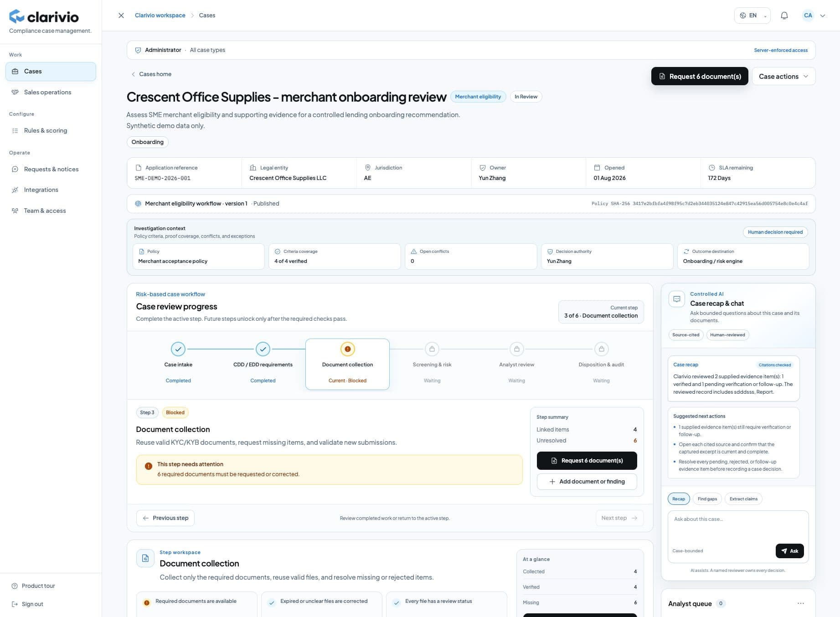Open the EN language dropdown
This screenshot has width=840, height=617.
tap(752, 15)
